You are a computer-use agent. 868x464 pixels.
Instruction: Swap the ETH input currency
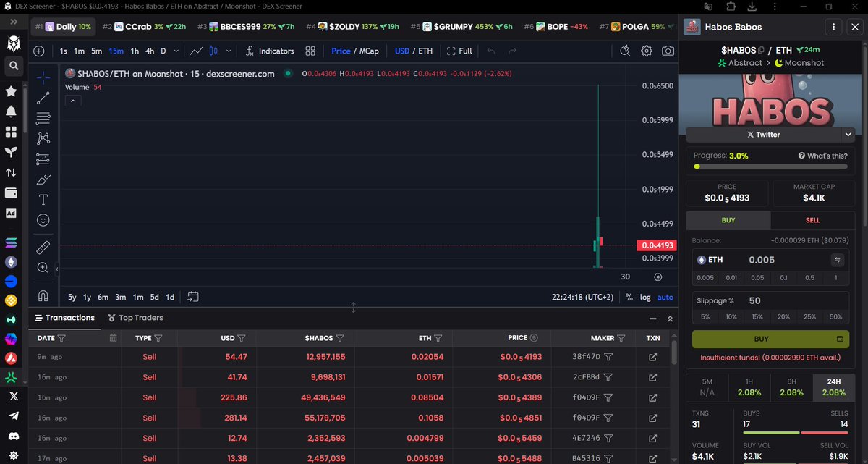tap(838, 260)
